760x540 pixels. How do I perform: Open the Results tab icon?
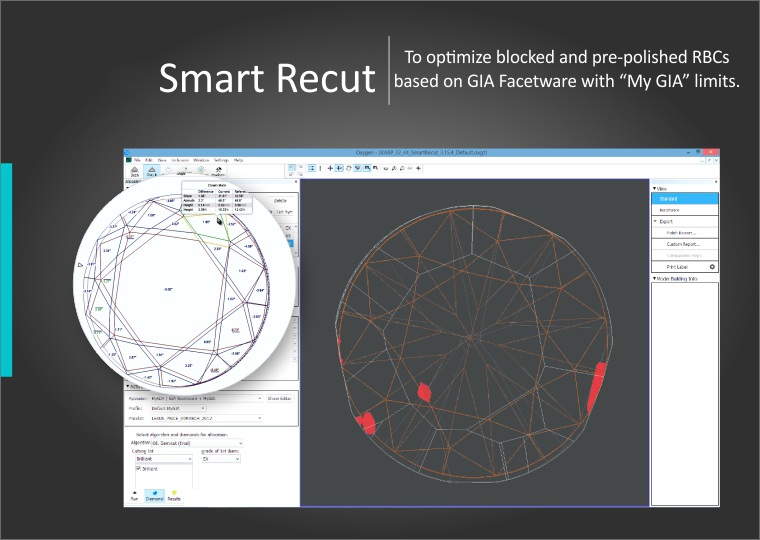[x=174, y=496]
